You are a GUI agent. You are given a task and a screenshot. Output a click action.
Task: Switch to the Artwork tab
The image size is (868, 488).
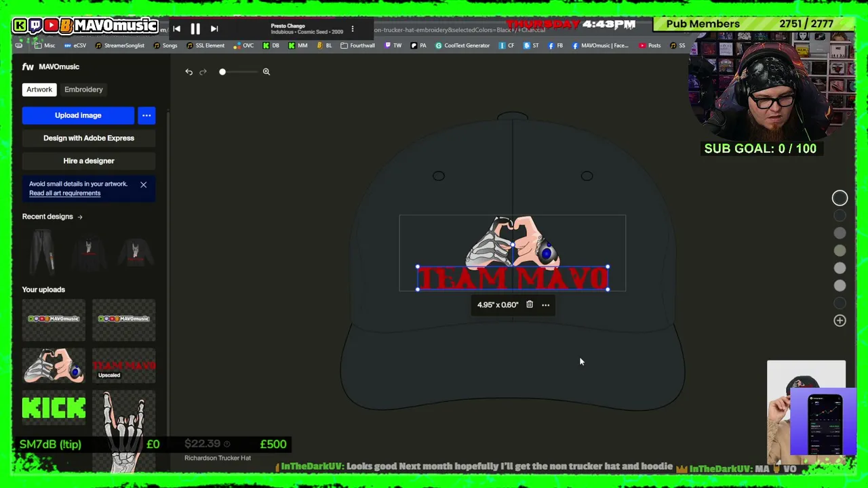(39, 89)
